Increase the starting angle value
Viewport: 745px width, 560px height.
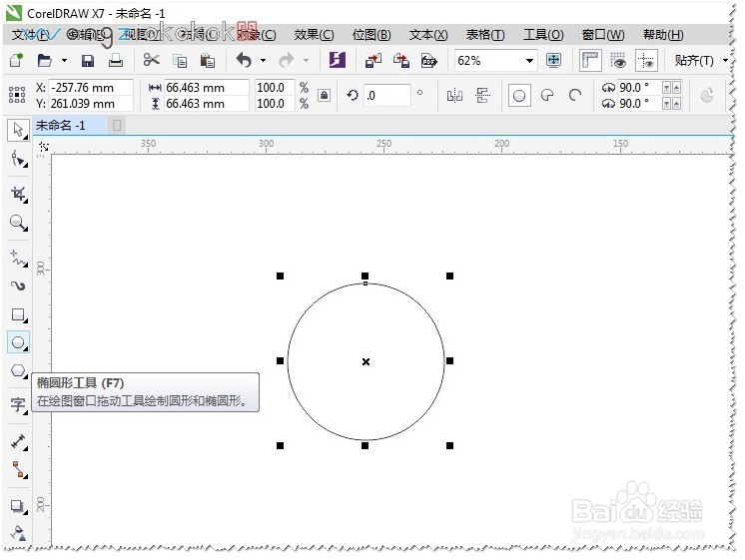tap(676, 88)
